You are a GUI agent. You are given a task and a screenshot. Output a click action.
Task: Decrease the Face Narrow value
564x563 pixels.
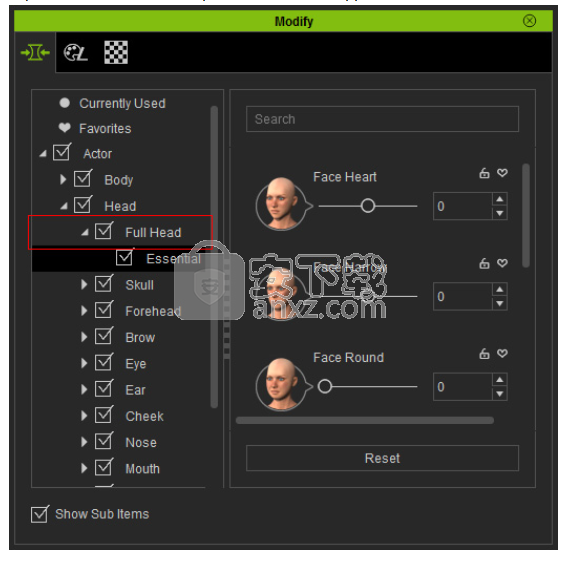(x=500, y=303)
